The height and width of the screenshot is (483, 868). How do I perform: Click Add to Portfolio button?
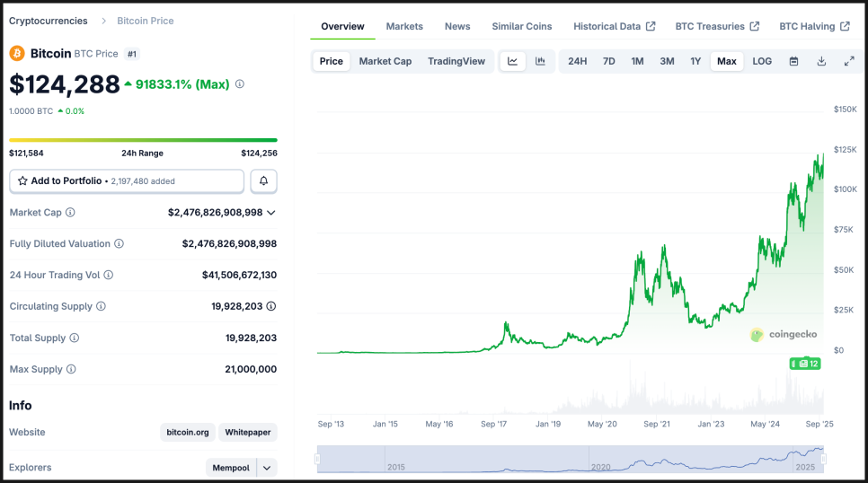click(x=127, y=180)
